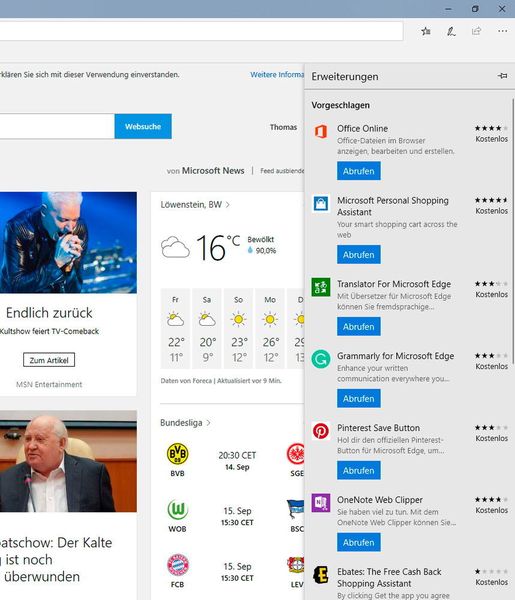Click the web search input field
This screenshot has height=600, width=515.
coord(57,126)
